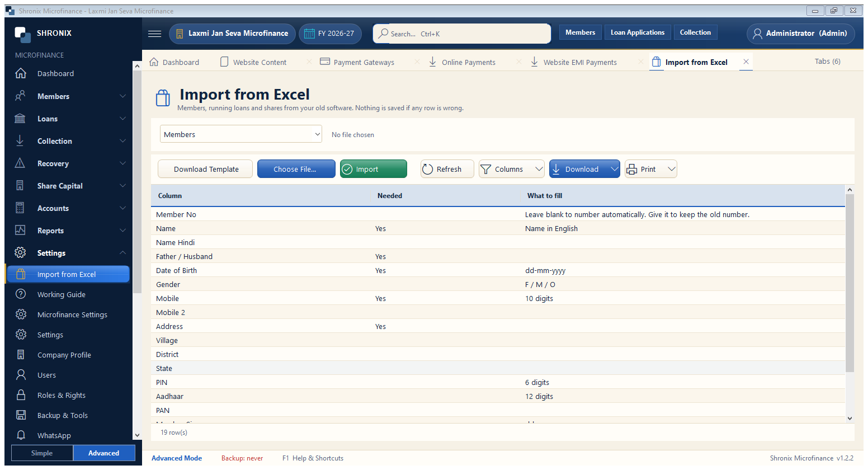Click the FY 2026-27 calendar icon
This screenshot has height=470, width=868.
309,34
